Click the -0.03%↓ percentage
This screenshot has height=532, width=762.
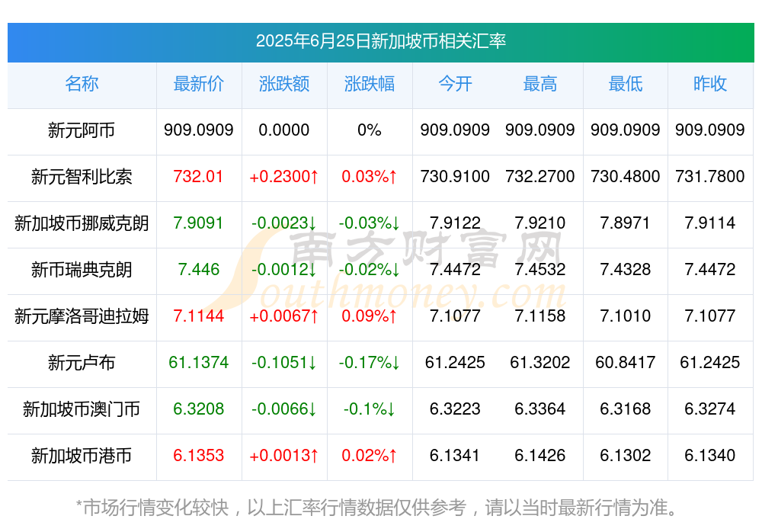370,223
